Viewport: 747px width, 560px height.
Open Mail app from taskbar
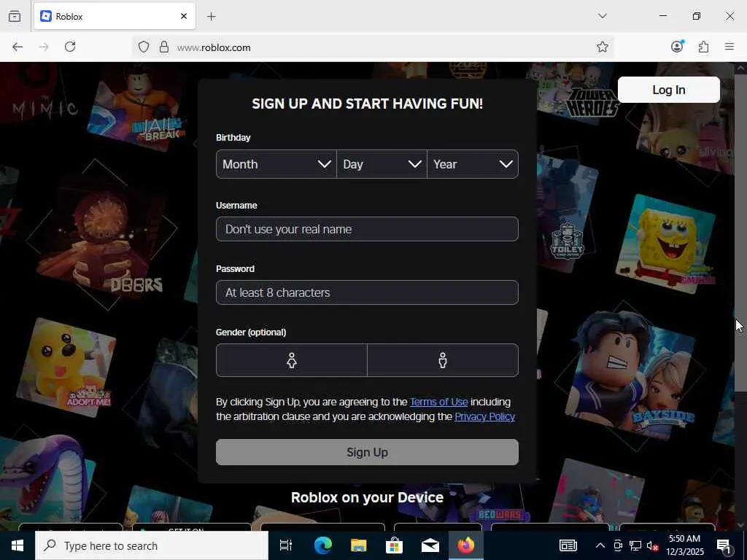[x=430, y=545]
